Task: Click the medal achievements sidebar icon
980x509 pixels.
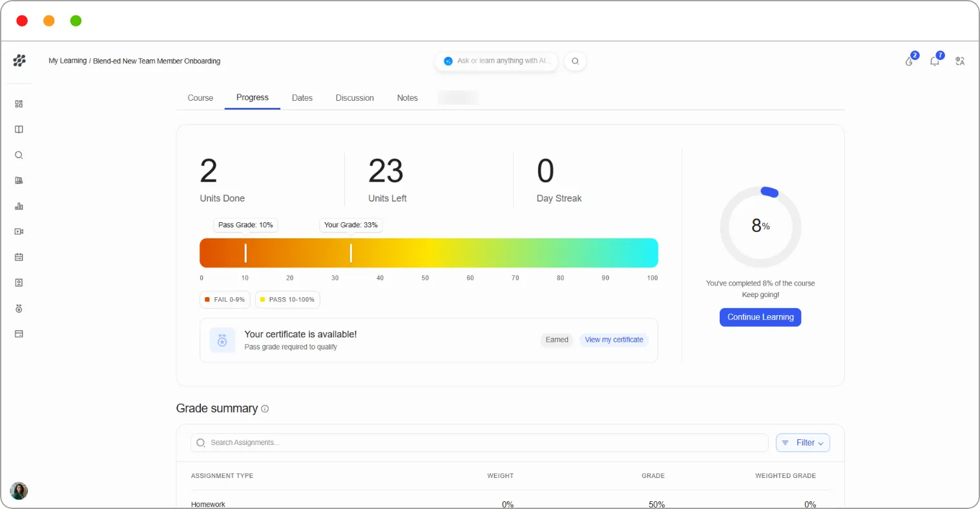Action: pos(19,309)
